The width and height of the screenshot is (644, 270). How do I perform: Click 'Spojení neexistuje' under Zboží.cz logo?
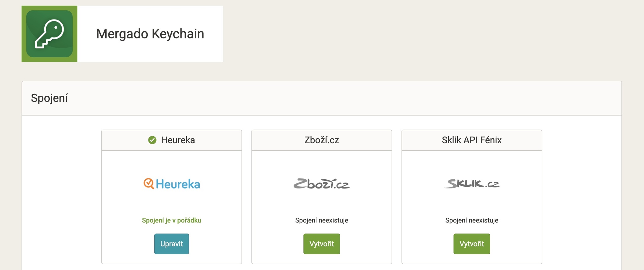(x=321, y=220)
